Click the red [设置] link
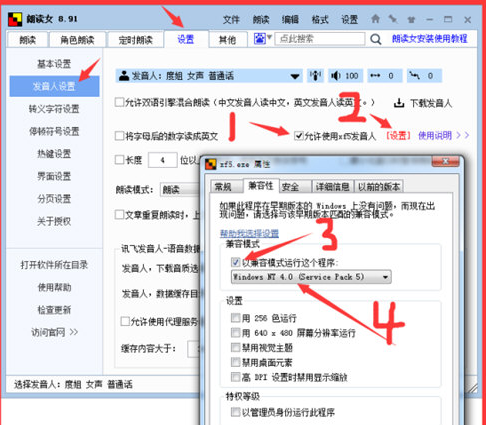 coord(398,136)
